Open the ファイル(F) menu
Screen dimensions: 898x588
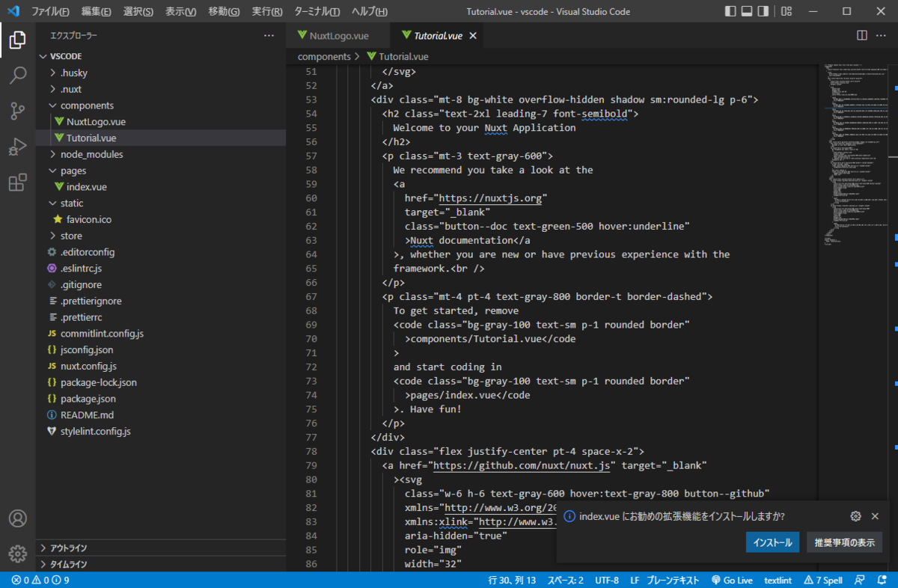(x=50, y=11)
